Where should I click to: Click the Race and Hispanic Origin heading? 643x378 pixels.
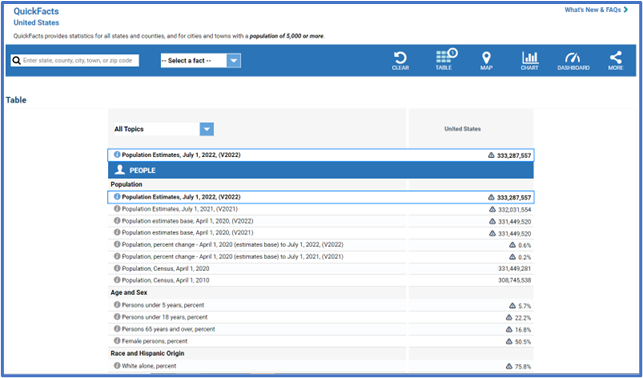pyautogui.click(x=147, y=353)
